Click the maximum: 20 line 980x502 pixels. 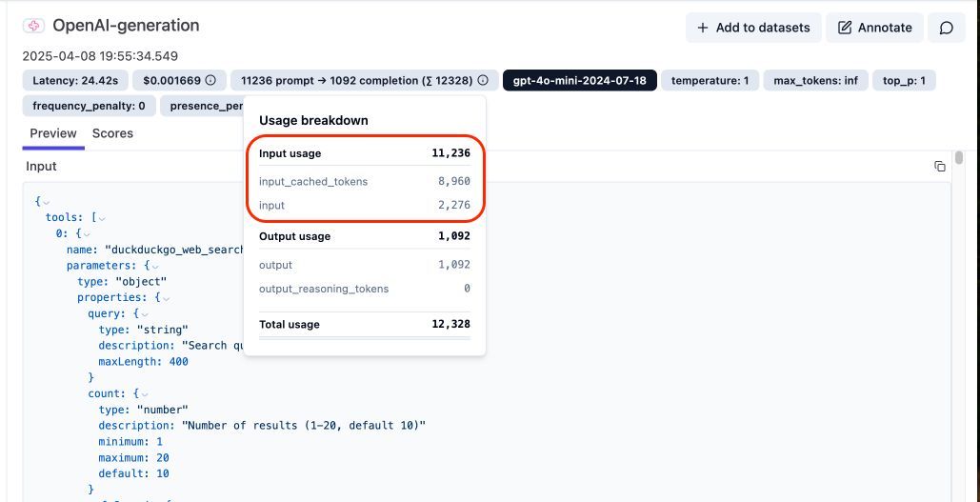(133, 457)
